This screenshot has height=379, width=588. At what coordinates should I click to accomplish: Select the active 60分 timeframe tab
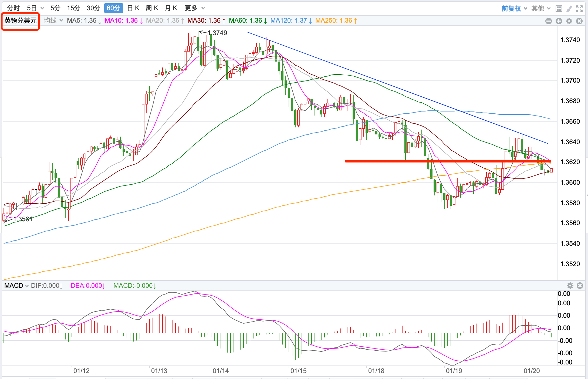[113, 8]
